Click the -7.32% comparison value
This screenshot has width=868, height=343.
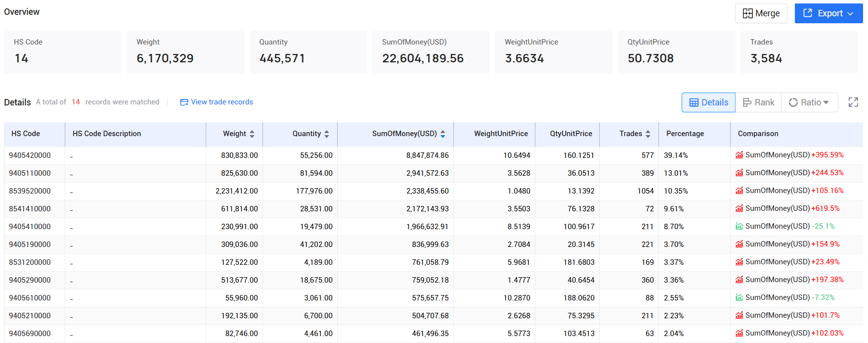[x=823, y=297]
